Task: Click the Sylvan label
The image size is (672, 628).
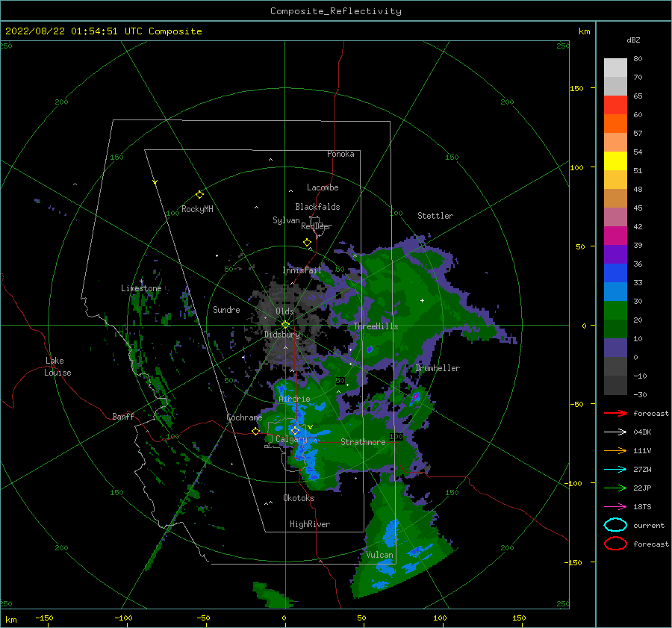Action: (x=286, y=220)
